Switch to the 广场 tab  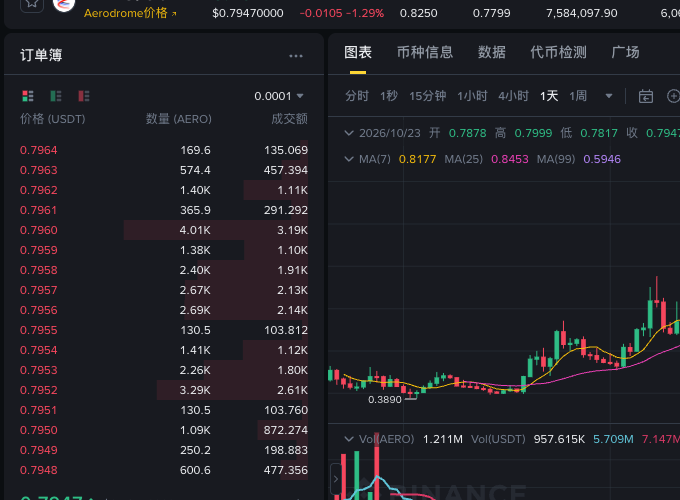625,52
